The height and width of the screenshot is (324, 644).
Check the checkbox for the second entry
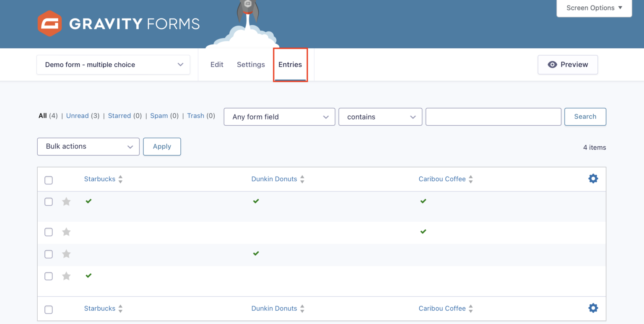[48, 232]
